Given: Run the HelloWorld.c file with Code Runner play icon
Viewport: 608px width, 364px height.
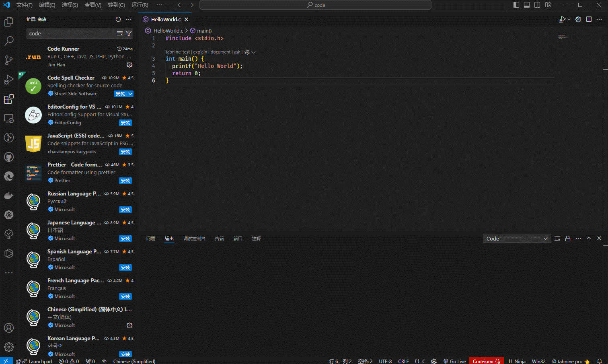Looking at the screenshot, I should [x=562, y=19].
